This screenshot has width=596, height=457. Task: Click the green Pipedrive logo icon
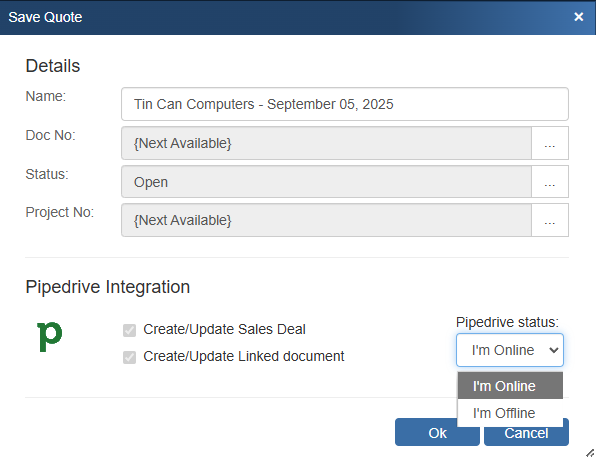click(x=50, y=336)
